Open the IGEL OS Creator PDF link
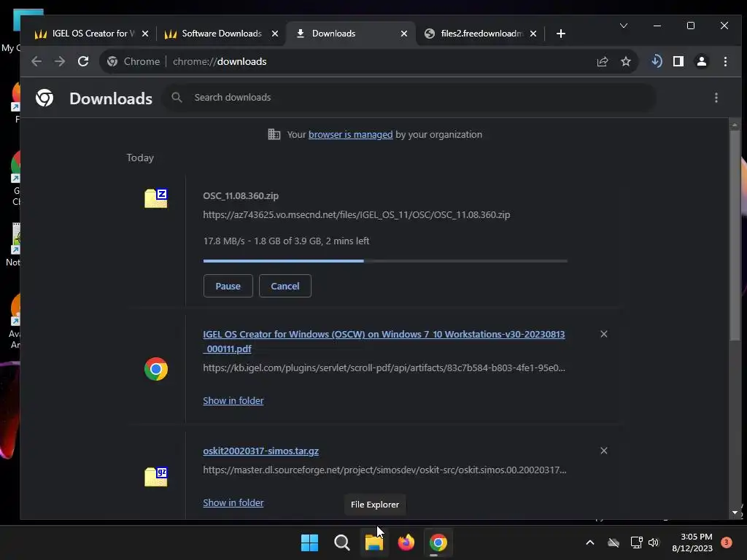The image size is (747, 560). tap(384, 341)
